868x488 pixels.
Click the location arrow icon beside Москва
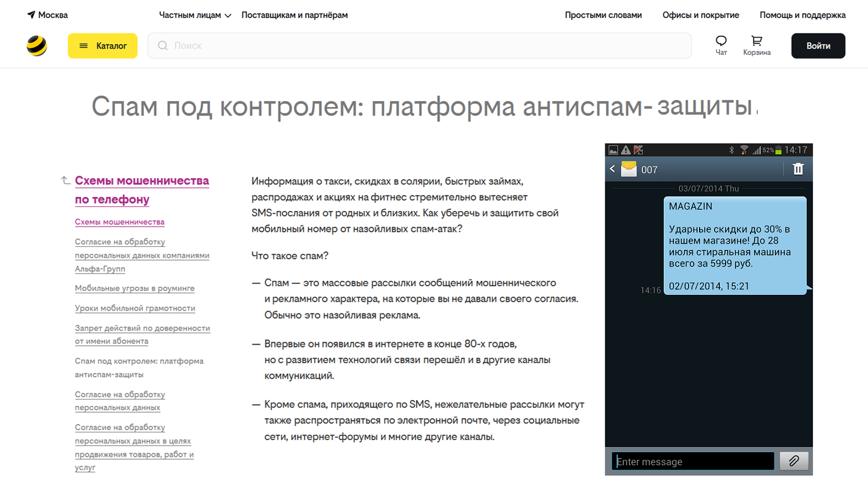31,14
